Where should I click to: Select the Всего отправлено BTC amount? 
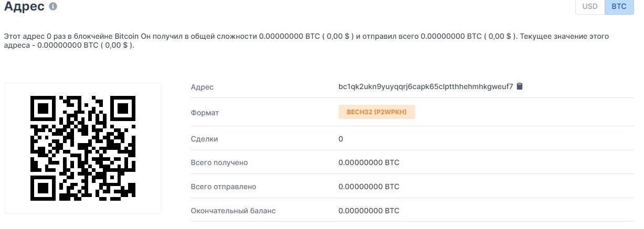pyautogui.click(x=369, y=187)
